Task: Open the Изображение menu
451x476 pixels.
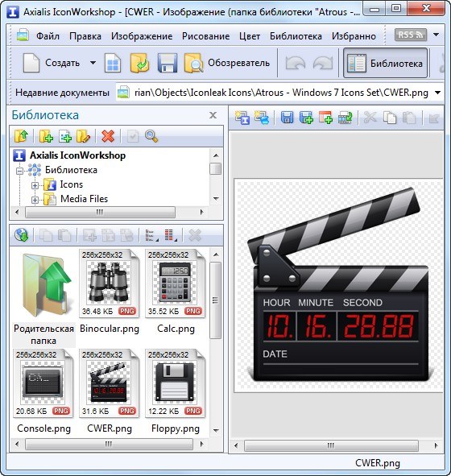Action: coord(142,36)
